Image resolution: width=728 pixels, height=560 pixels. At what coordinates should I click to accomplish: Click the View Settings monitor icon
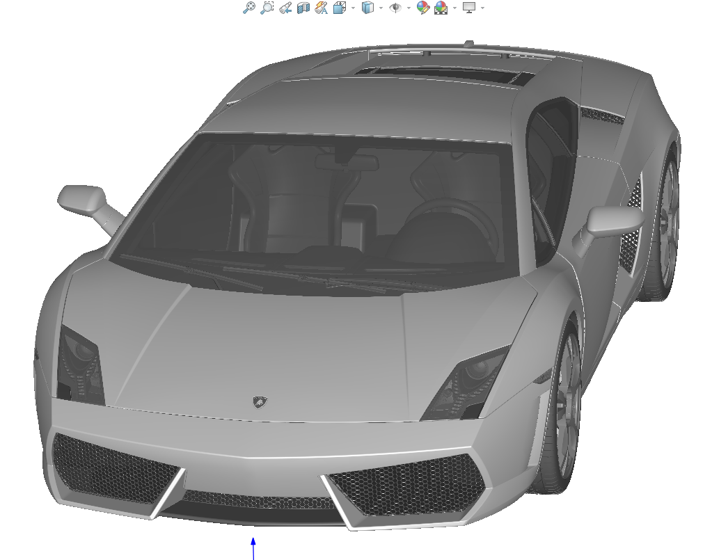(x=469, y=8)
